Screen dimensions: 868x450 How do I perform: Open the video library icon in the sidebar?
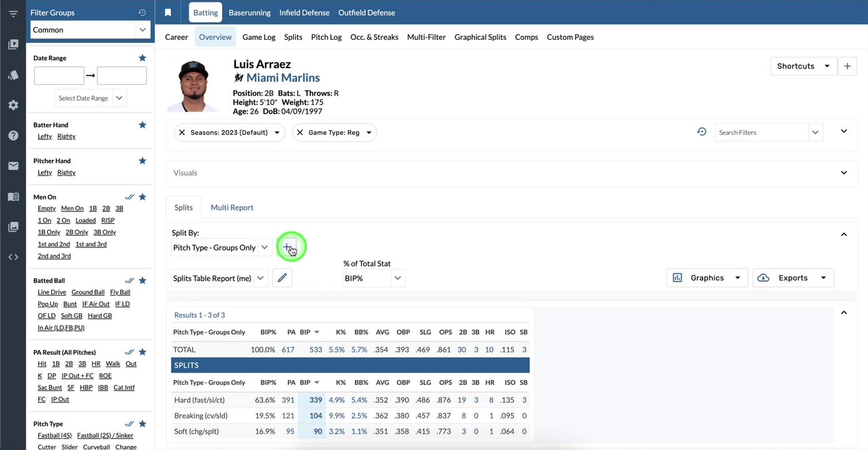click(x=13, y=44)
